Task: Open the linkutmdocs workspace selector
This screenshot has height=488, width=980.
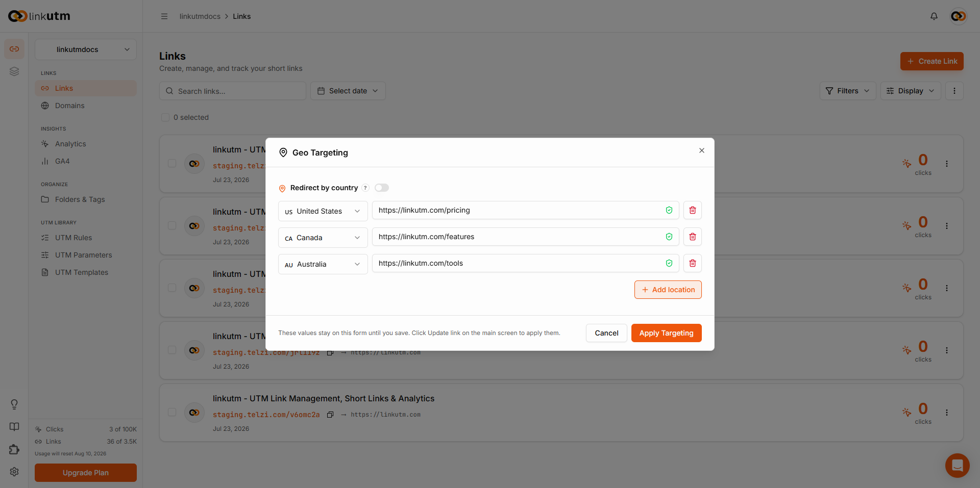Action: click(x=86, y=49)
